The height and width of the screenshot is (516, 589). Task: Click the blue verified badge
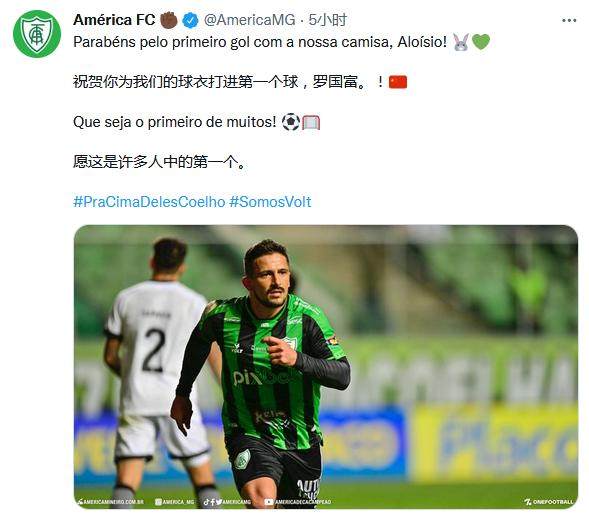(x=190, y=20)
